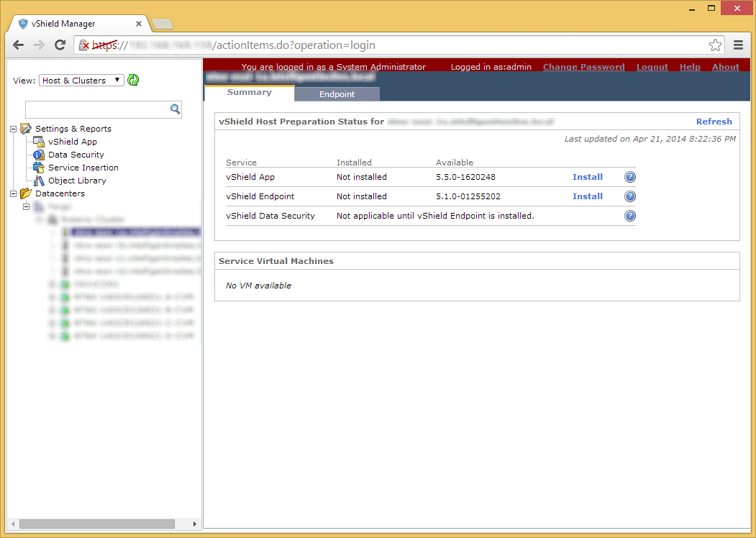Click Refresh in the Host Preparation Status panel
Image resolution: width=756 pixels, height=538 pixels.
point(714,122)
